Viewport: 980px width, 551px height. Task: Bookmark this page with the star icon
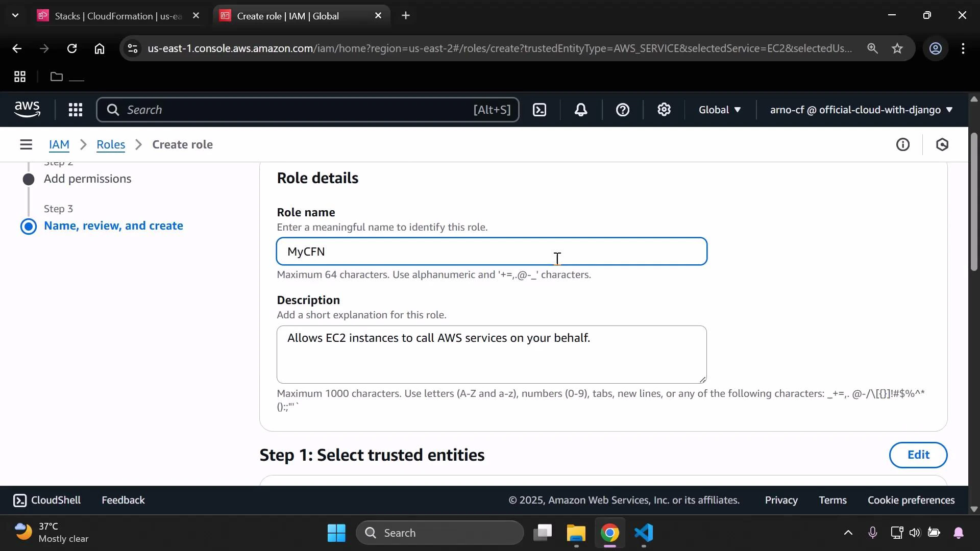[x=897, y=48]
